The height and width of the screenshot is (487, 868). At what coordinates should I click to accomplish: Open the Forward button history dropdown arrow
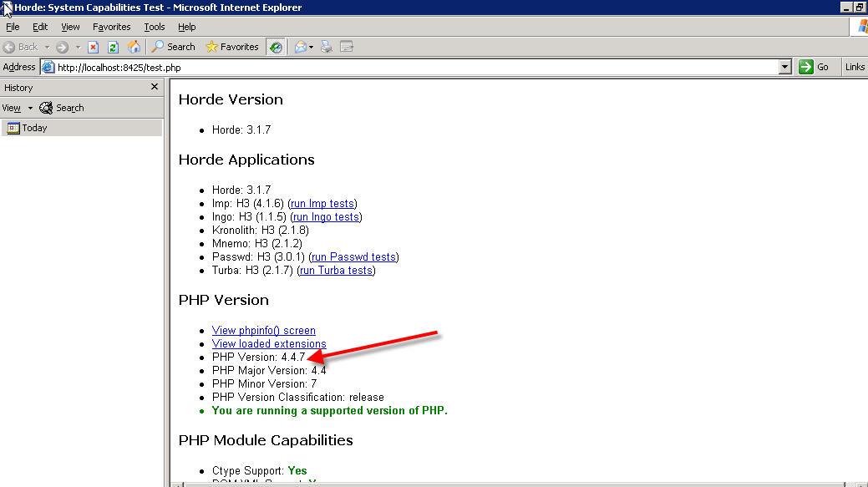pos(78,47)
